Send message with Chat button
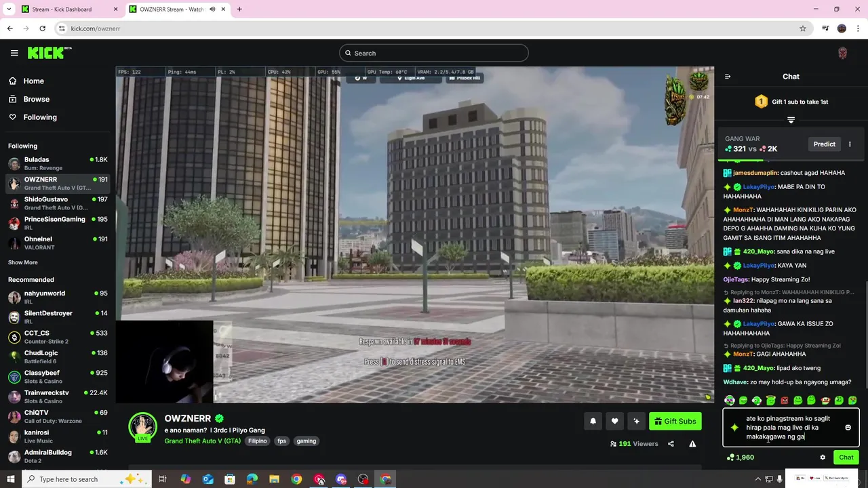Viewport: 868px width, 488px height. pyautogui.click(x=846, y=457)
